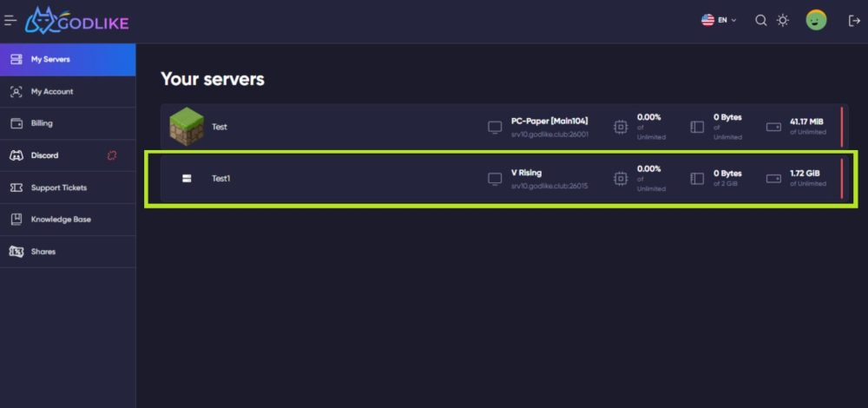Screen dimensions: 868x408
Task: Click the US flag language icon
Action: 707,21
